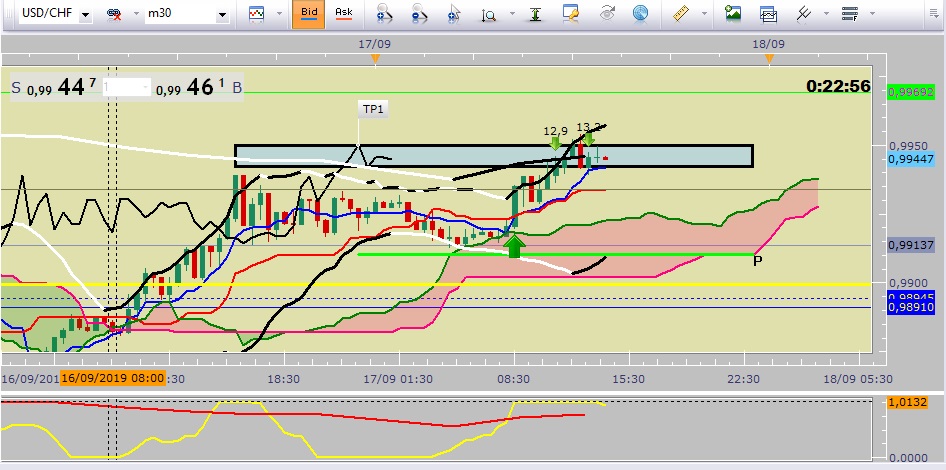Screen dimensions: 946x470
Task: Click the 17/09 orange date marker
Action: click(375, 59)
